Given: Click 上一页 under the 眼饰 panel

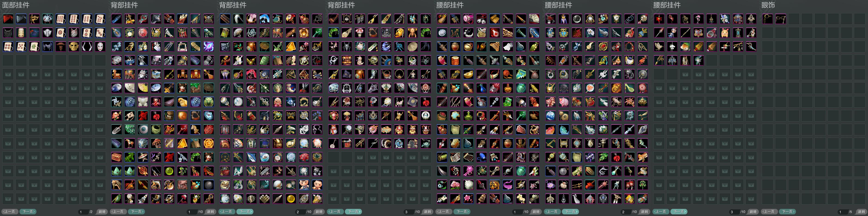Looking at the screenshot, I should click(769, 212).
